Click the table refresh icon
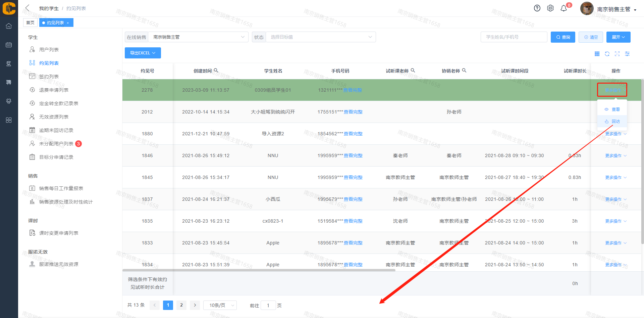This screenshot has width=644, height=318. click(607, 54)
